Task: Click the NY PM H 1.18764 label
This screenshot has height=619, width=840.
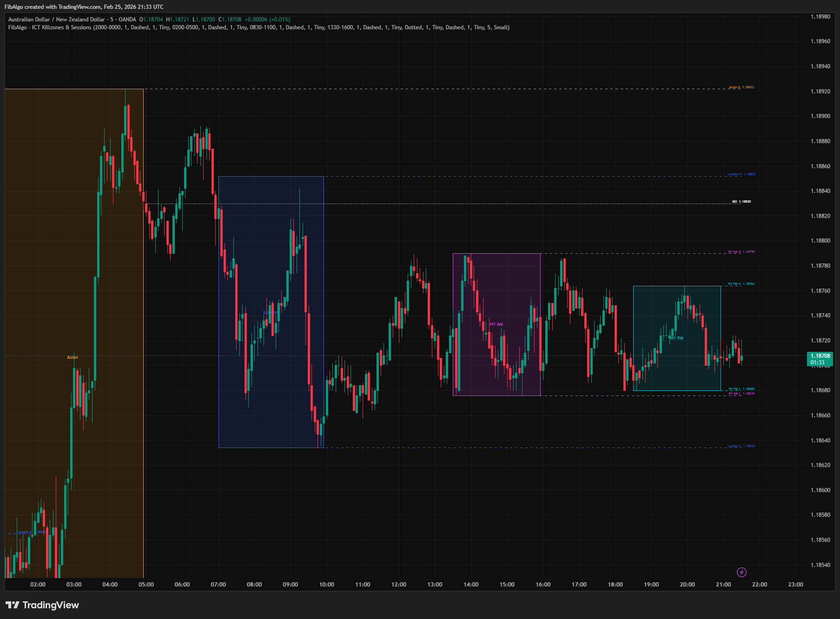Action: tap(741, 284)
